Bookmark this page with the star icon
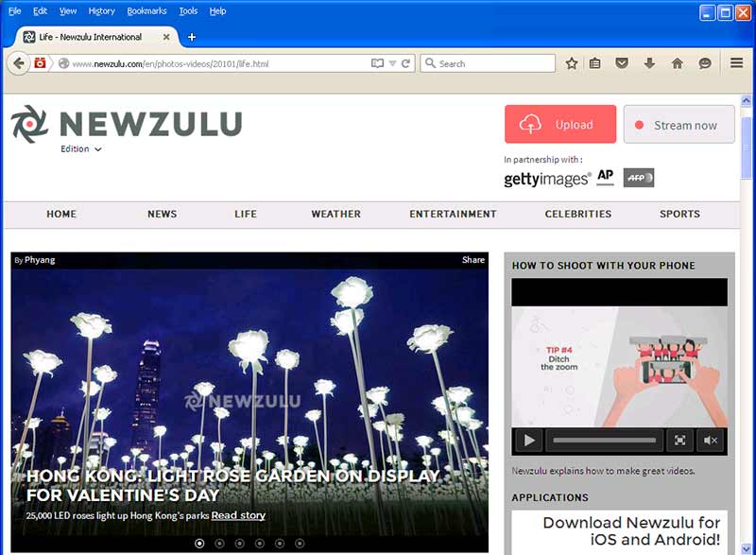Viewport: 756px width, 555px height. (572, 63)
